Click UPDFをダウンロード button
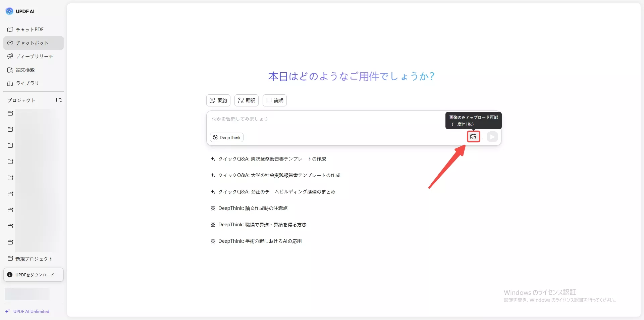Screen dimensions: 644x320 (x=33, y=275)
